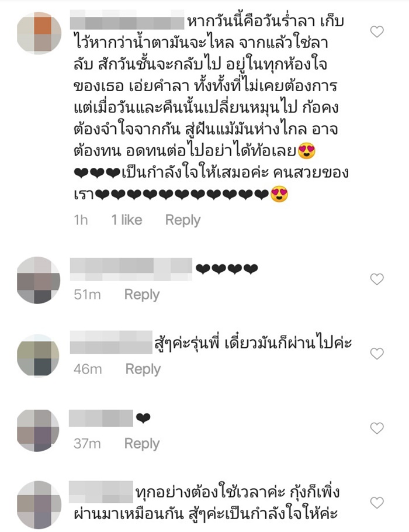This screenshot has width=409, height=532.
Task: Tap the heart icon beside the 37m comment
Action: tap(377, 428)
